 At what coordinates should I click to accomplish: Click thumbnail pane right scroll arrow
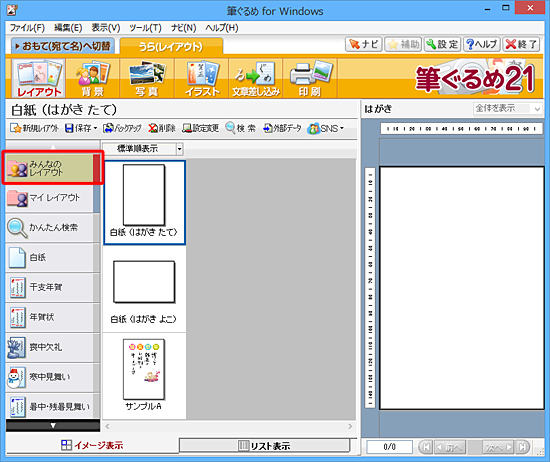point(350,426)
